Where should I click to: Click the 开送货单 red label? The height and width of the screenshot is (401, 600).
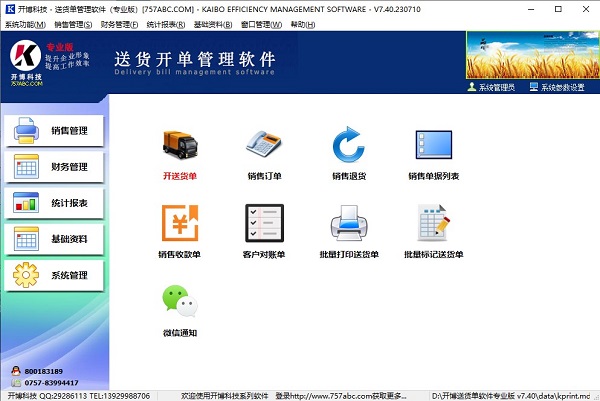click(x=180, y=176)
